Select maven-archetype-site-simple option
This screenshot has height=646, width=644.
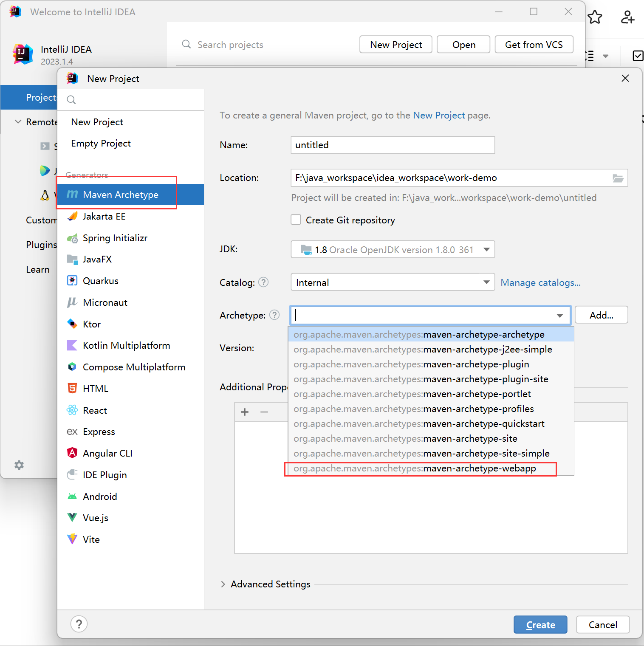(431, 454)
